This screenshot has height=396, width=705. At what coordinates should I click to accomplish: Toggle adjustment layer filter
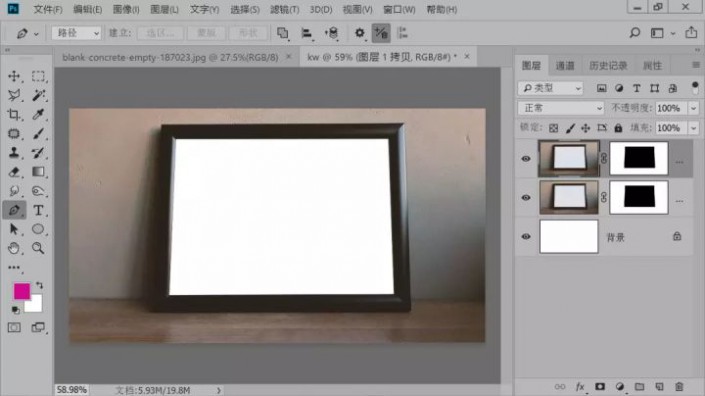(x=619, y=88)
